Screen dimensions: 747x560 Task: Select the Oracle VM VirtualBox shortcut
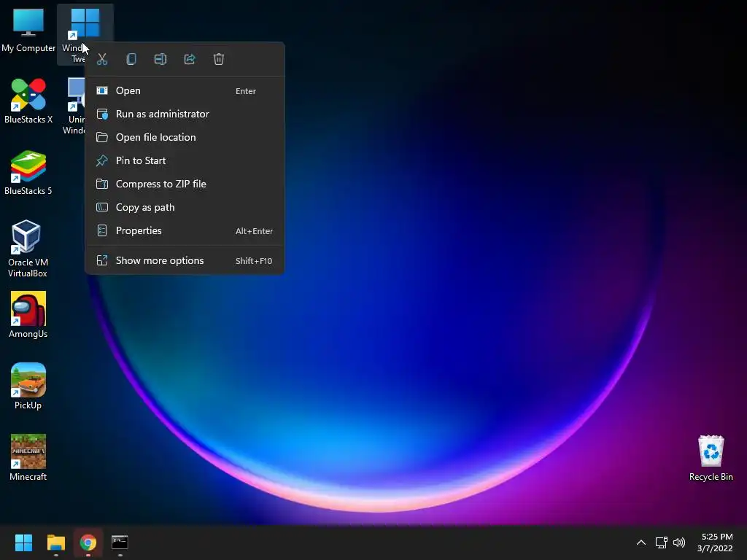coord(28,249)
